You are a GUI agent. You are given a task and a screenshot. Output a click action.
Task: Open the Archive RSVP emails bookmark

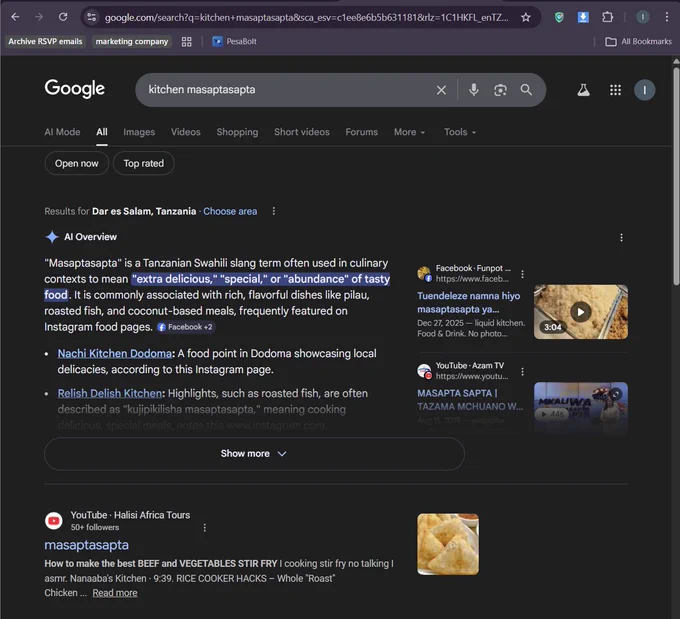pyautogui.click(x=45, y=42)
